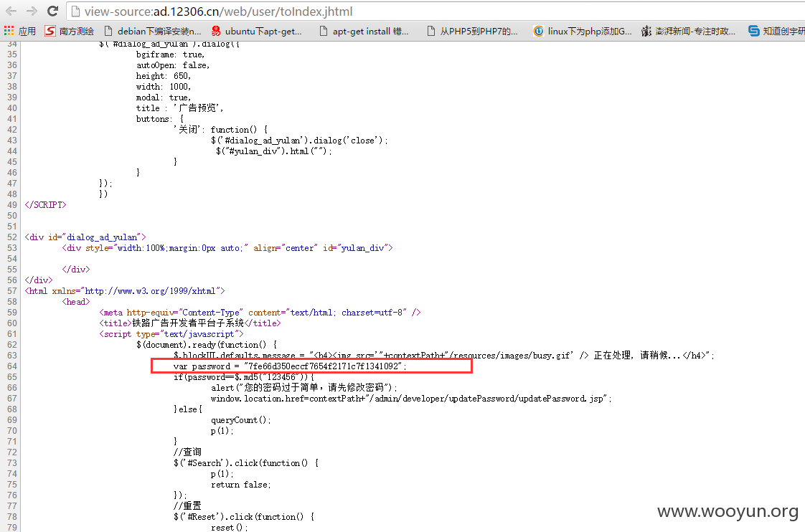The width and height of the screenshot is (805, 532).
Task: Click the align="center" attribute on line 53
Action: (x=286, y=248)
